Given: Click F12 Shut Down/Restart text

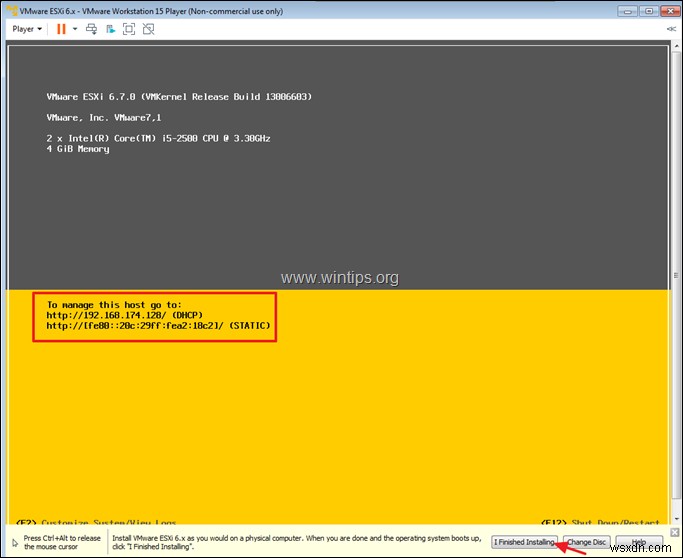Looking at the screenshot, I should point(600,522).
